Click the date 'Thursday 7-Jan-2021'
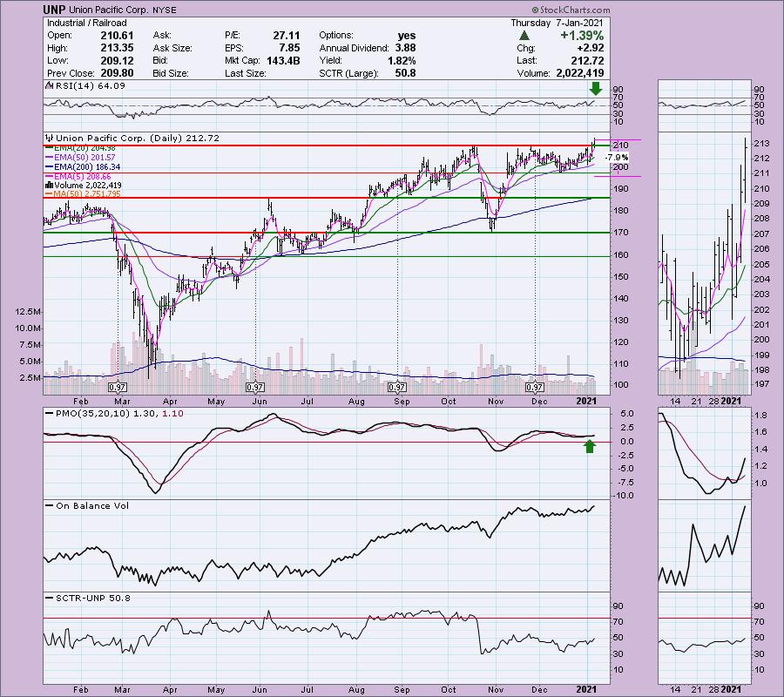 pyautogui.click(x=557, y=23)
